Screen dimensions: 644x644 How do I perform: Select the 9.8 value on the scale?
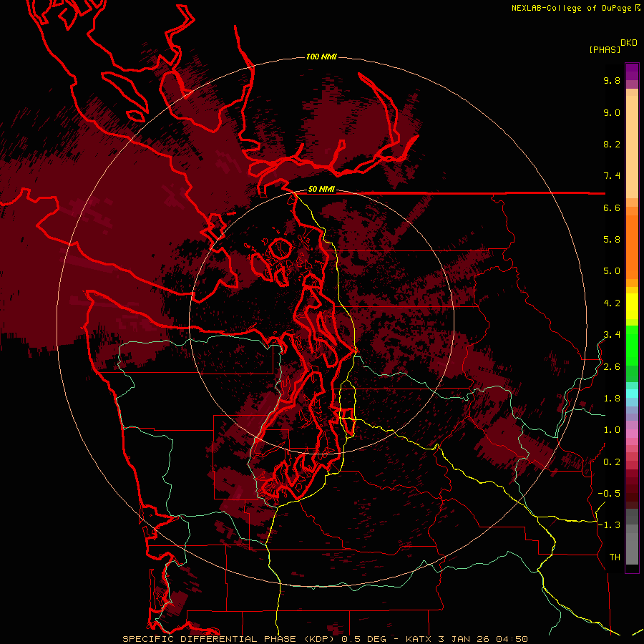pyautogui.click(x=612, y=80)
